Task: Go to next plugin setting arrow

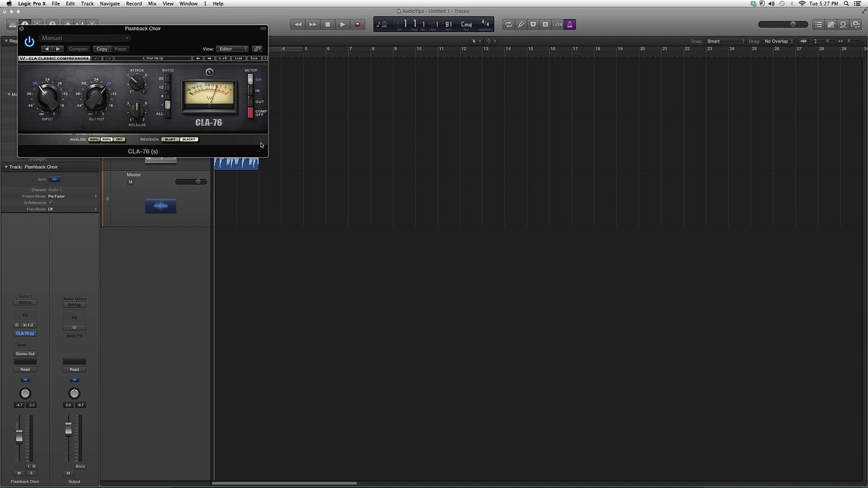Action: click(x=58, y=49)
